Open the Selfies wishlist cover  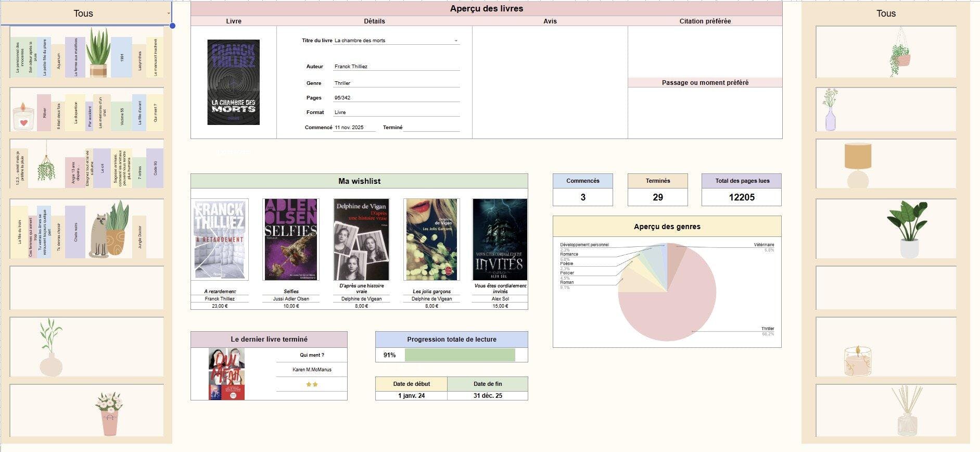pos(291,239)
